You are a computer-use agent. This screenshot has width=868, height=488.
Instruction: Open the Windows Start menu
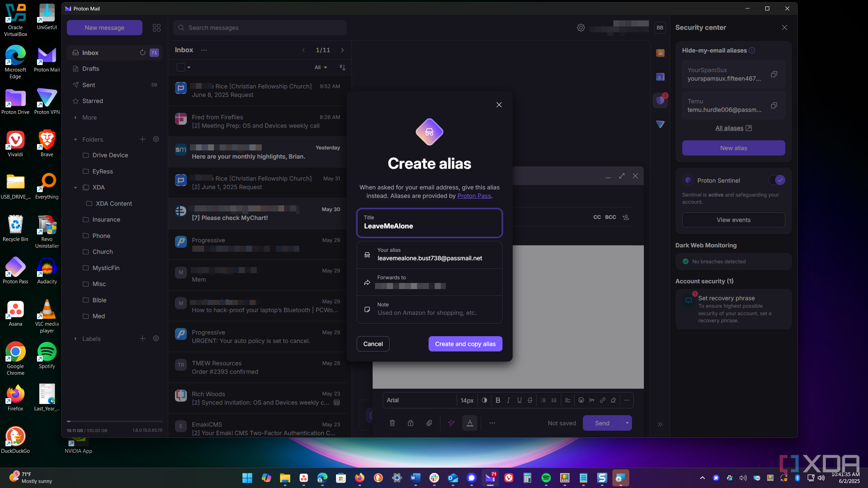point(247,478)
